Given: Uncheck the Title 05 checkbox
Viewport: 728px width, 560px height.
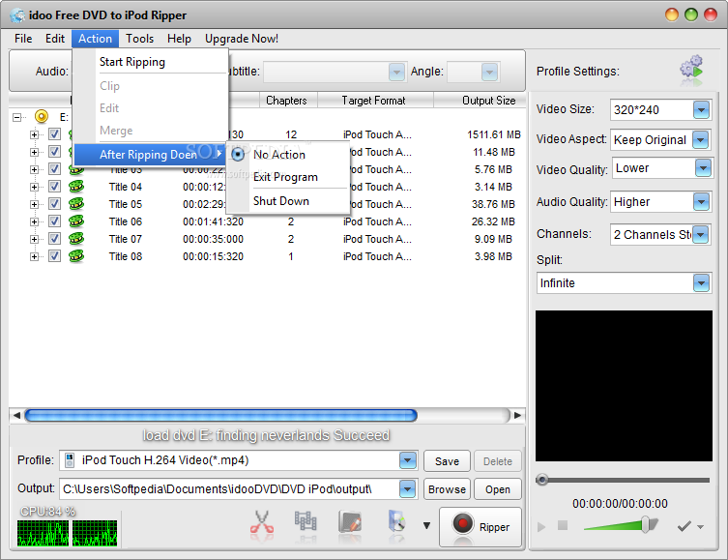Looking at the screenshot, I should point(54,204).
